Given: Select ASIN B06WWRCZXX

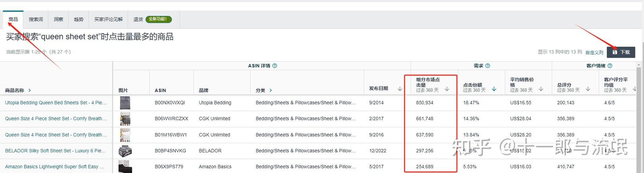Looking at the screenshot, I should (172, 119).
